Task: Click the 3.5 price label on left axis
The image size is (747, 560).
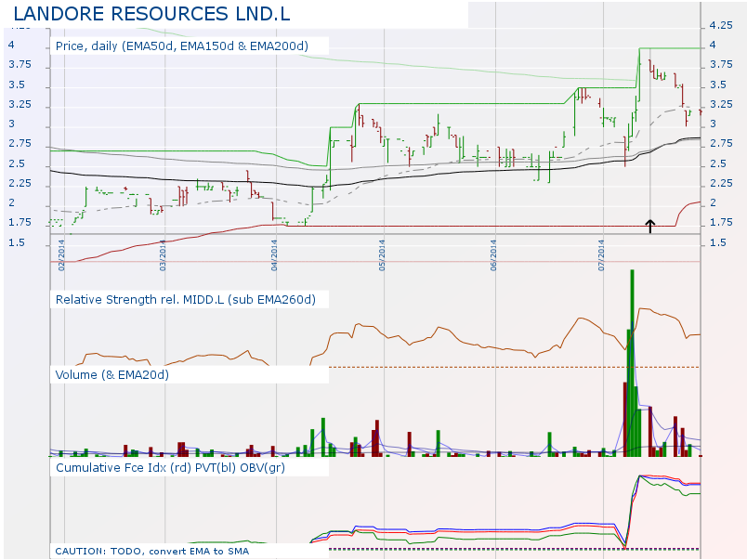Action: click(17, 85)
